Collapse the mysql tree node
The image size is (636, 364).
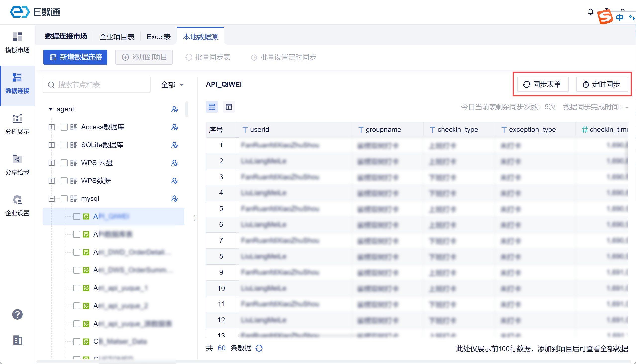51,198
